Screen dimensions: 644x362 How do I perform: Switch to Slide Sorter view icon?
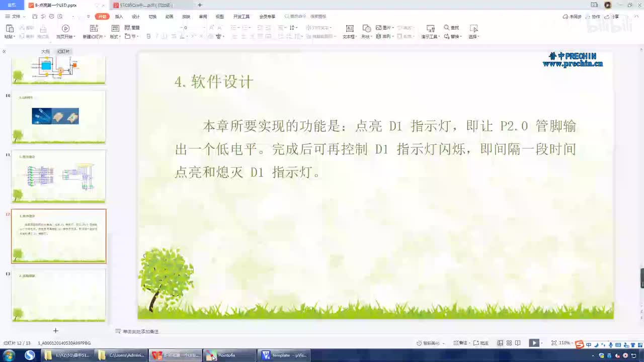pyautogui.click(x=509, y=343)
